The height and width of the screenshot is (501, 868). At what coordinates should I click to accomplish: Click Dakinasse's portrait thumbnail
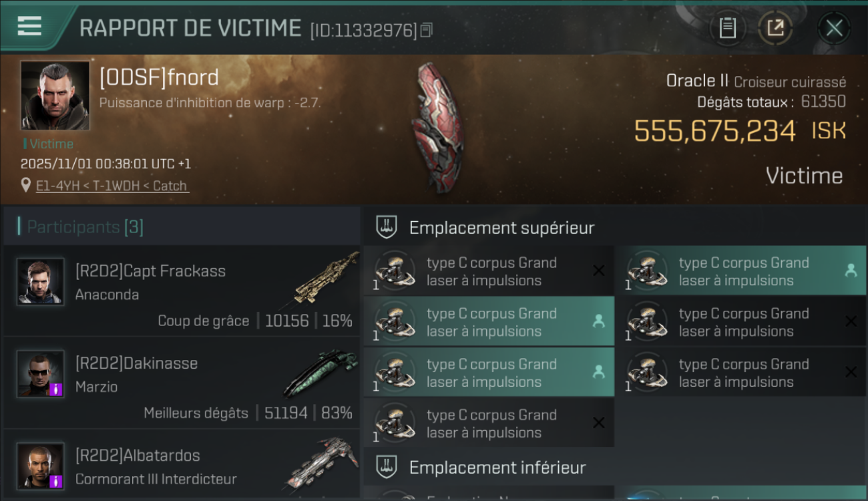point(41,373)
